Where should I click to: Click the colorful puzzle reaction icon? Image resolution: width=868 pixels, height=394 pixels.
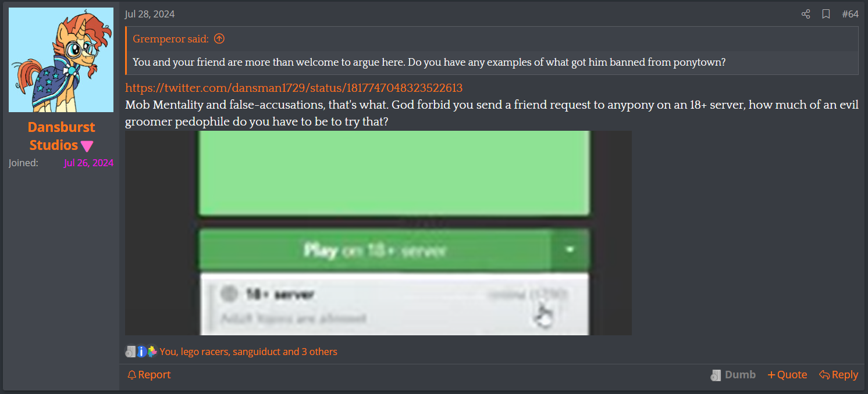tap(152, 352)
